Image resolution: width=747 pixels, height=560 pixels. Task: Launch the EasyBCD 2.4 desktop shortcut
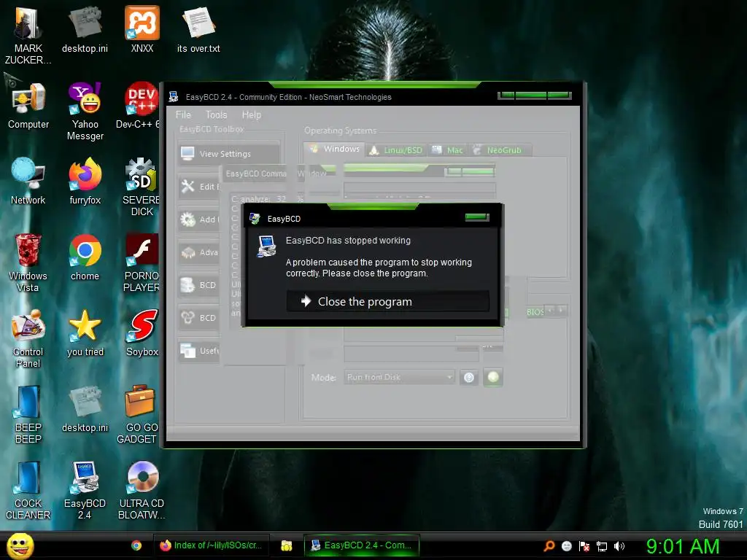point(85,491)
